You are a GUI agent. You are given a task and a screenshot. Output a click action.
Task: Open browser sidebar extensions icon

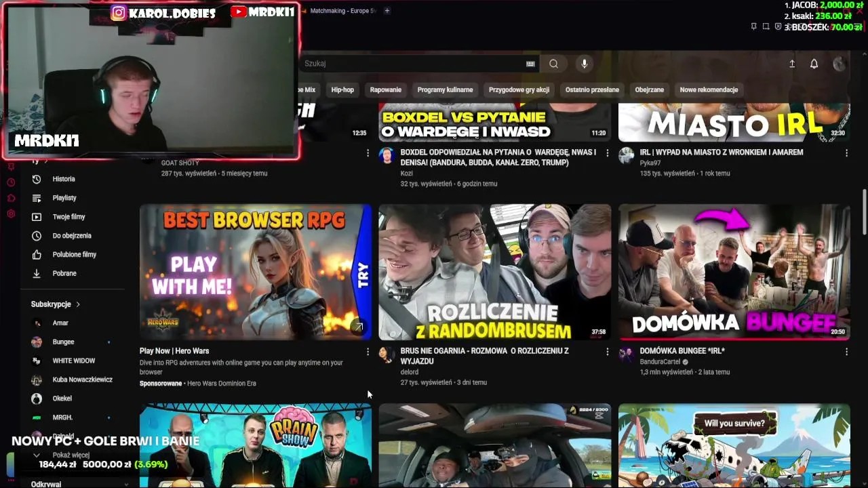(x=11, y=198)
